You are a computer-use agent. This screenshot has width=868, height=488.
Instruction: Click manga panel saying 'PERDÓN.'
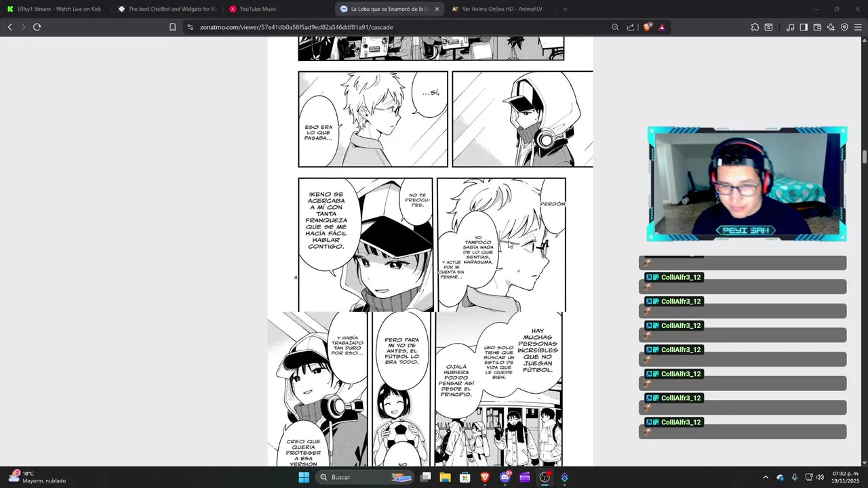(x=501, y=245)
